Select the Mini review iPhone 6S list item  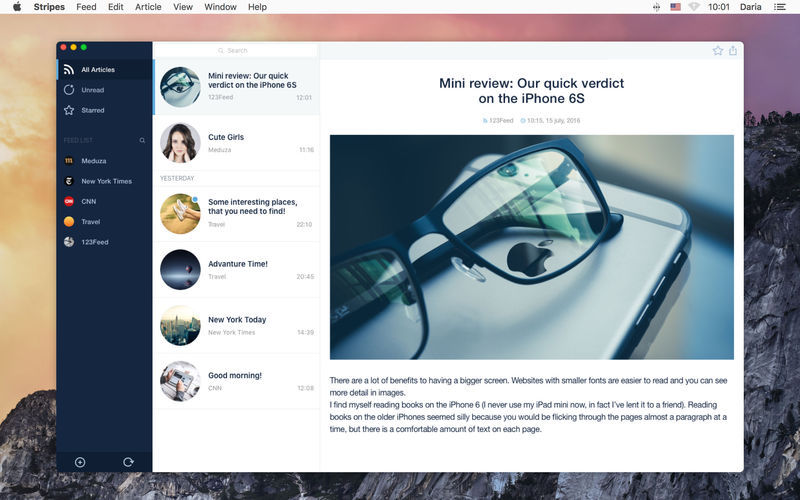[237, 87]
